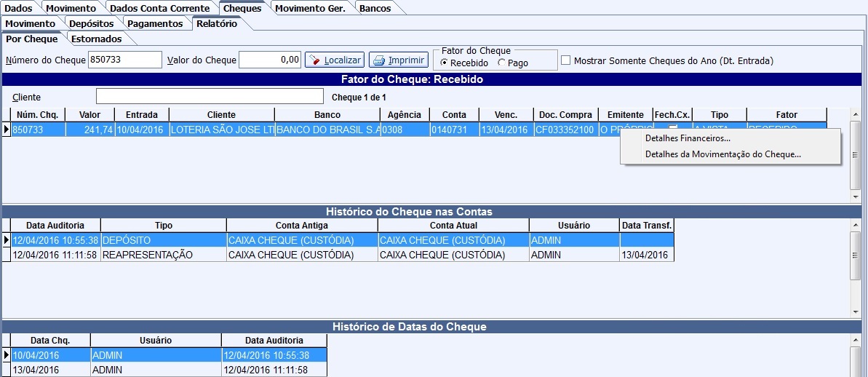Switch to the Bancos tab
The width and height of the screenshot is (868, 377).
[375, 8]
